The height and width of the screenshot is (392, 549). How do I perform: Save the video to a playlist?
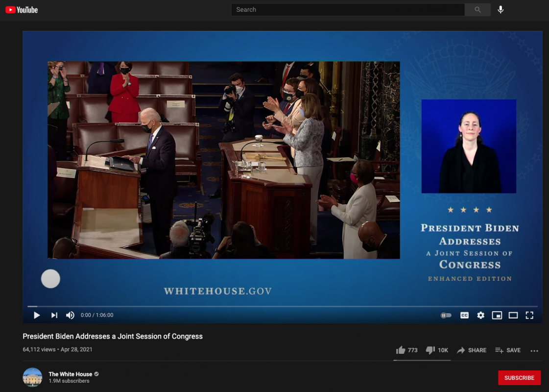coord(508,350)
